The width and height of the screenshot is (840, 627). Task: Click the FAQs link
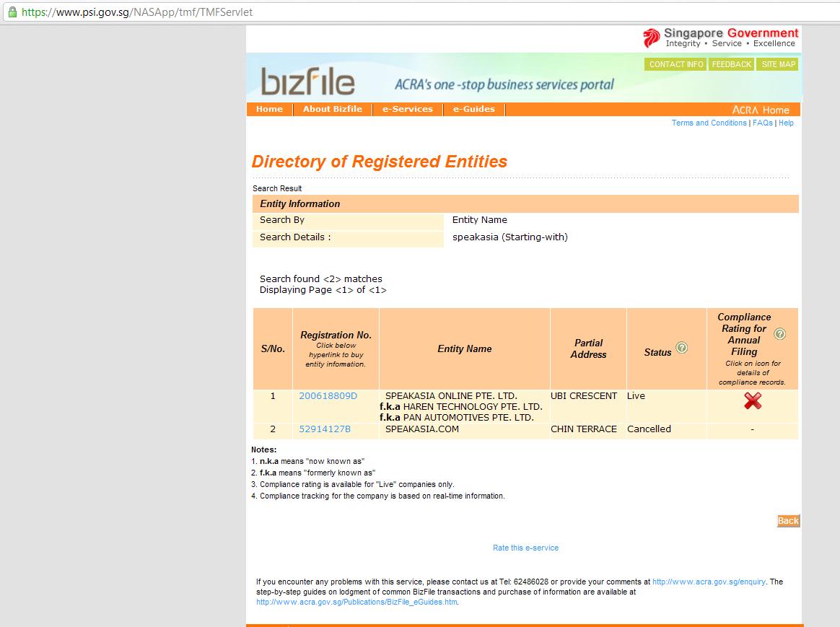762,123
